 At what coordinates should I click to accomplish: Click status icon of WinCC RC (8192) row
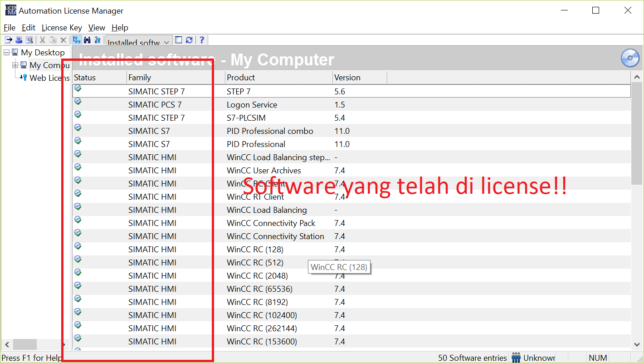[x=78, y=299]
